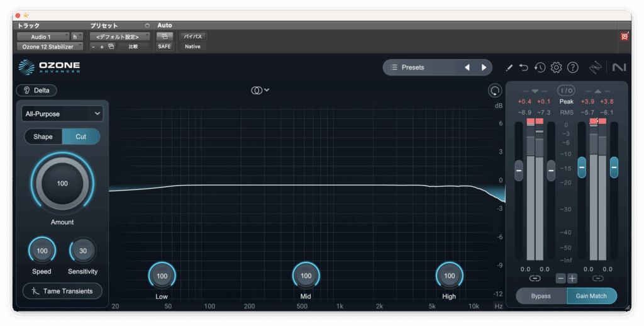
Task: Switch to the Shape mode tab
Action: pos(43,137)
